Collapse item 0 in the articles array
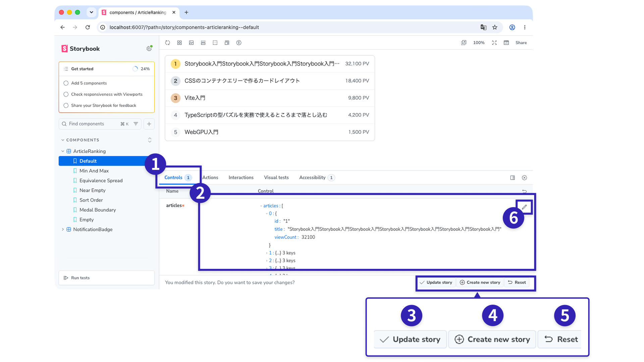This screenshot has width=644, height=362. coord(267,214)
